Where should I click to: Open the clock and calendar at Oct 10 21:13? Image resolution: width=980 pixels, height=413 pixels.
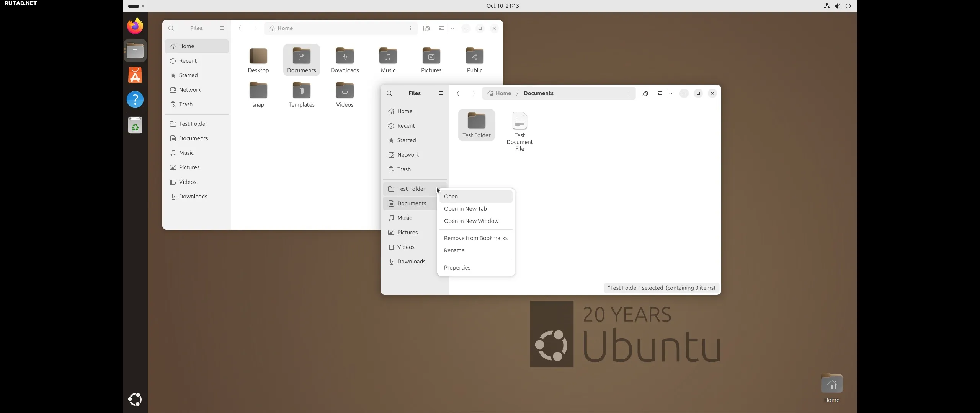click(x=503, y=6)
